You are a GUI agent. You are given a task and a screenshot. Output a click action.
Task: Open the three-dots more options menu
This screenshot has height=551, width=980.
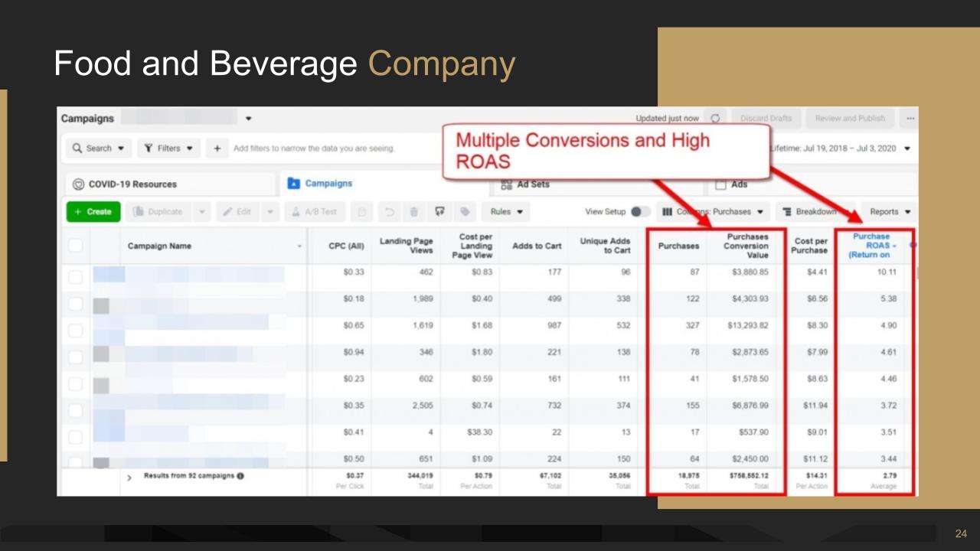(910, 119)
